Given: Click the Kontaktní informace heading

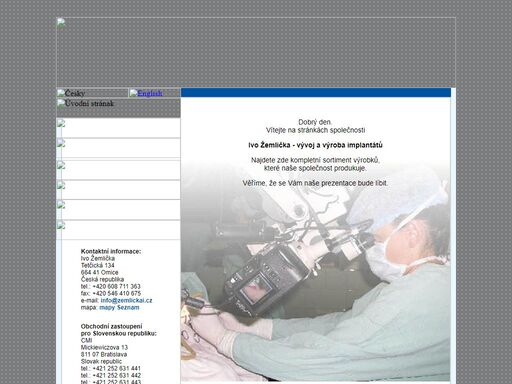Looking at the screenshot, I should point(111,251).
